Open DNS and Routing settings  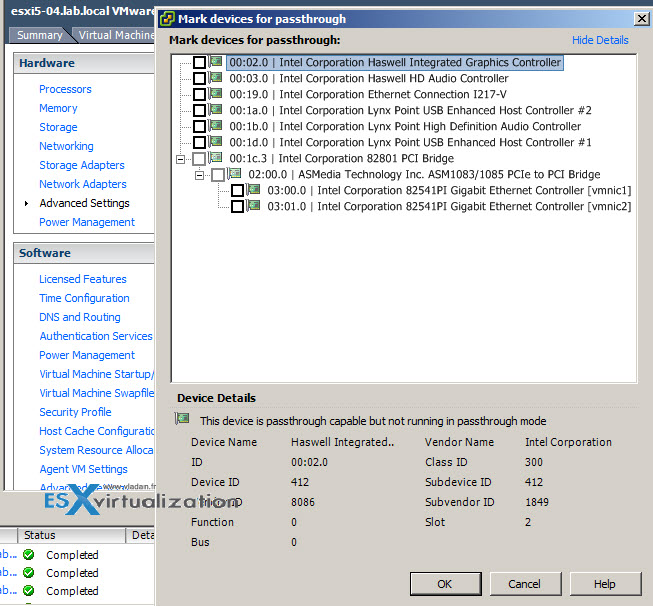tap(80, 317)
